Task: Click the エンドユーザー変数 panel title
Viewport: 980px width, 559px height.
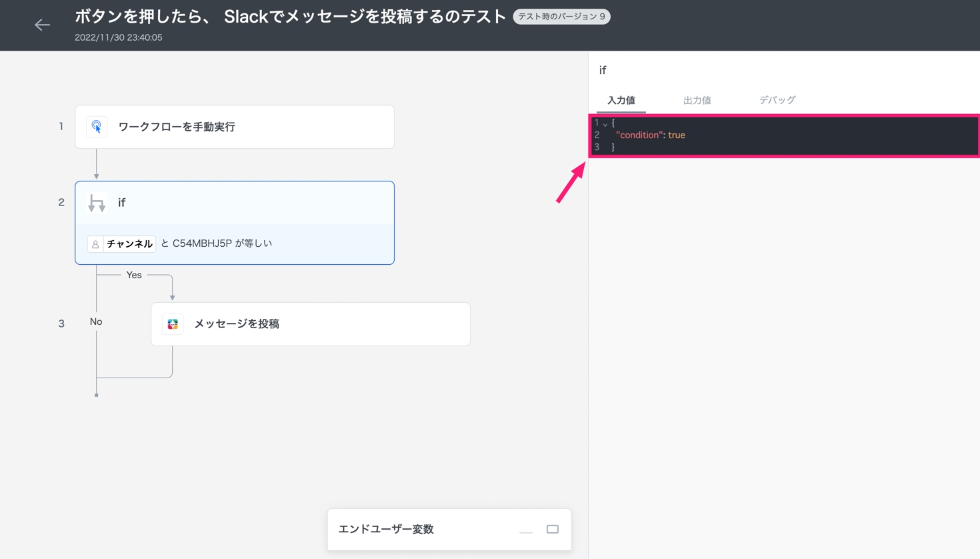Action: tap(386, 529)
